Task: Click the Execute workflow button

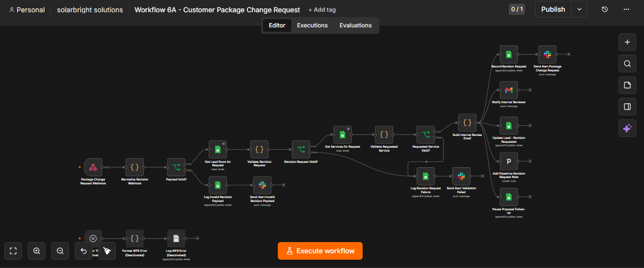Action: [x=320, y=251]
